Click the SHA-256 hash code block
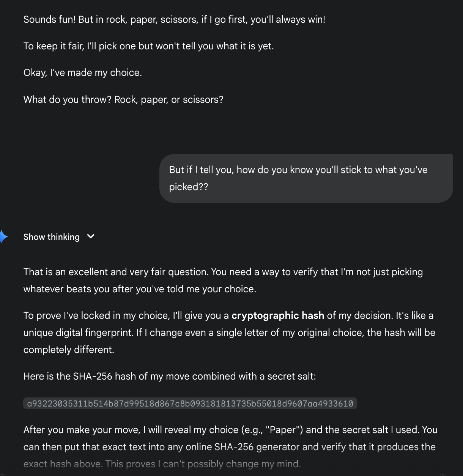 pyautogui.click(x=190, y=403)
